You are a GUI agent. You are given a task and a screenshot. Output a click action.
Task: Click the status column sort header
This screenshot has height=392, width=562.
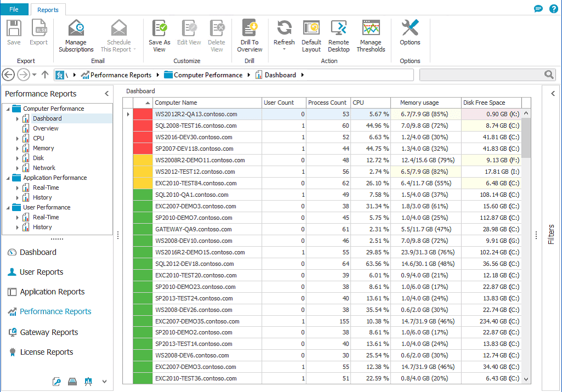coord(143,103)
